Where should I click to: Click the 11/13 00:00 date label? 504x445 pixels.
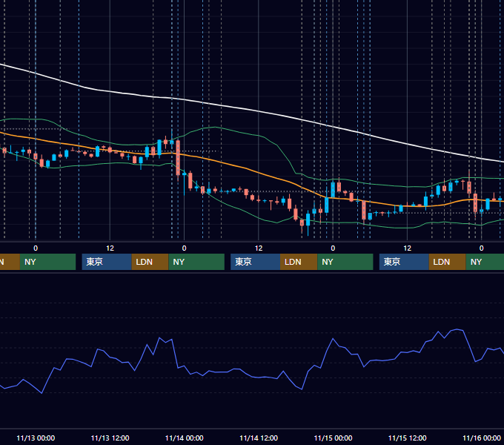(36, 438)
